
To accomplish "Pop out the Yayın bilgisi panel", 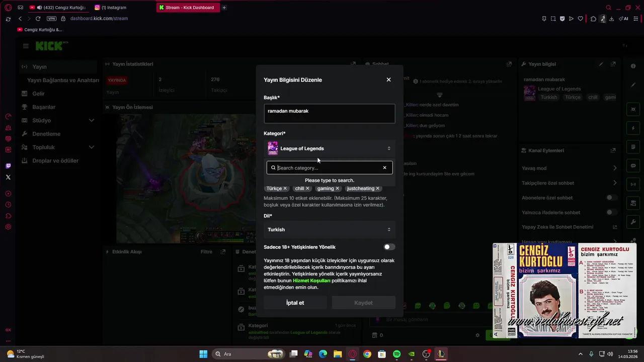I will click(x=613, y=64).
